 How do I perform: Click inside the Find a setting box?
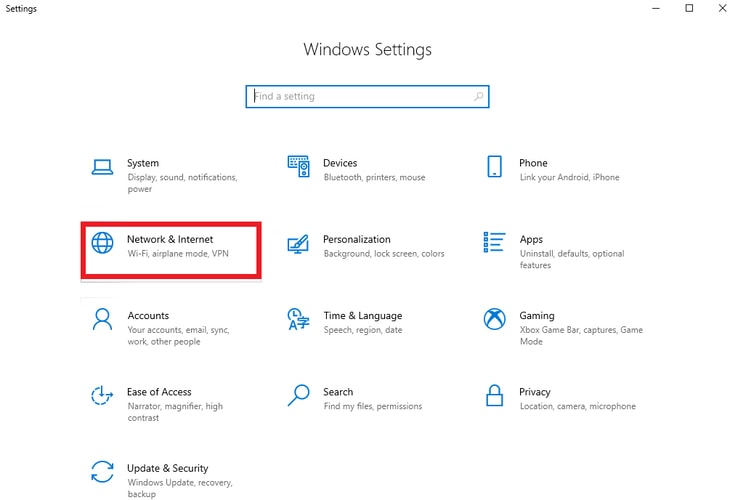(360, 97)
